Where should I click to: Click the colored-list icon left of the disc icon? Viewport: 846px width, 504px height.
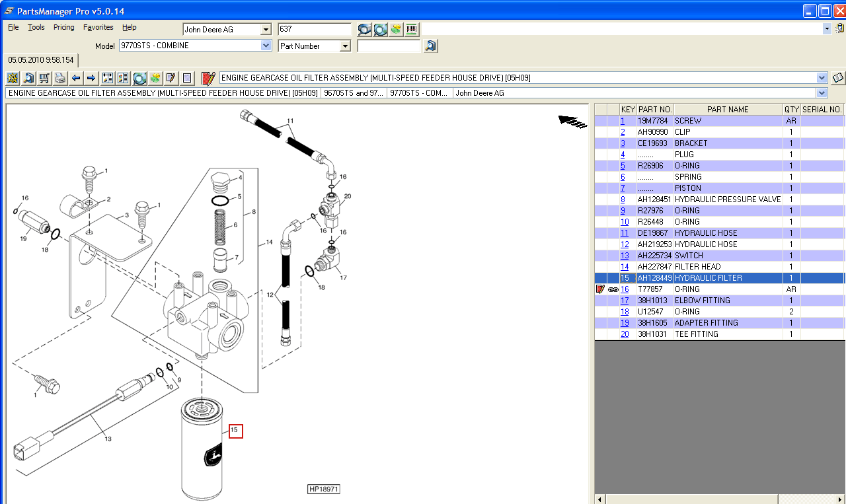(x=123, y=78)
